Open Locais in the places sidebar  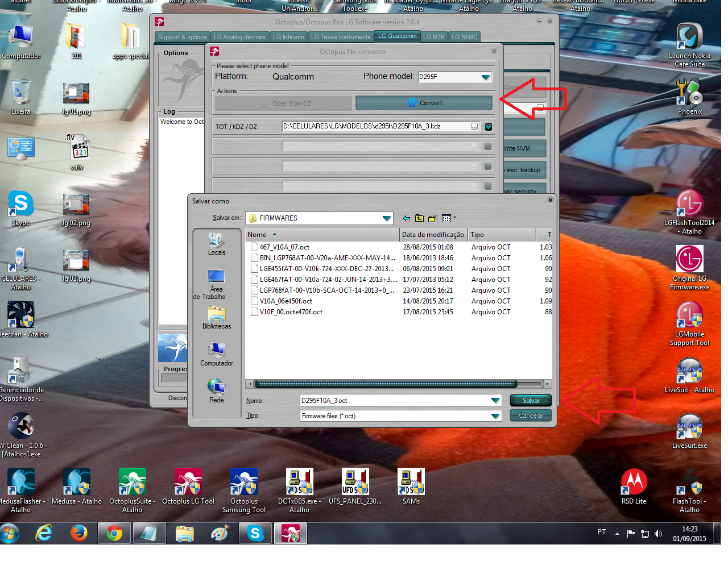pos(217,244)
